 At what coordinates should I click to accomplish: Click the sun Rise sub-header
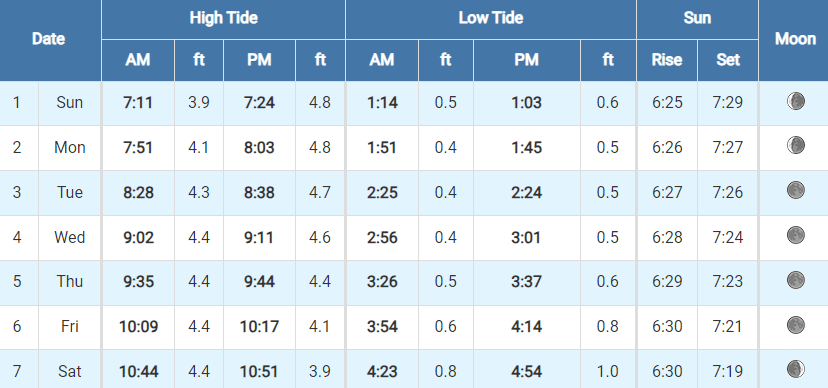666,60
